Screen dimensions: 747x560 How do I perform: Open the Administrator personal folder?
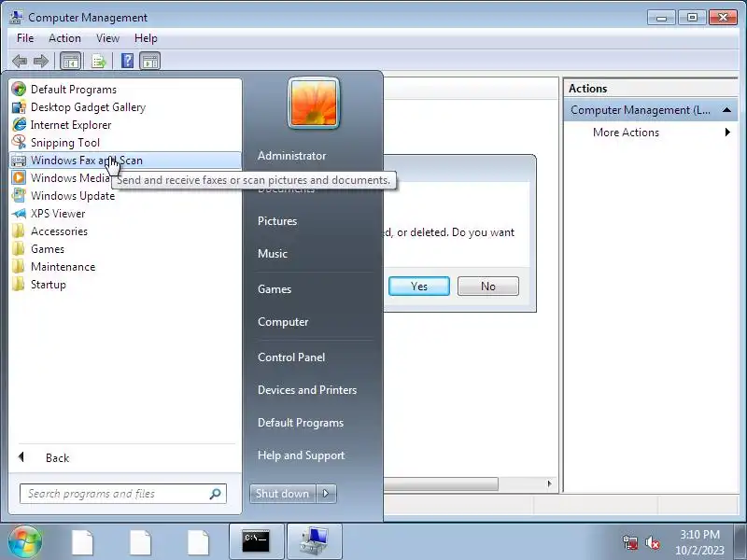coord(291,156)
